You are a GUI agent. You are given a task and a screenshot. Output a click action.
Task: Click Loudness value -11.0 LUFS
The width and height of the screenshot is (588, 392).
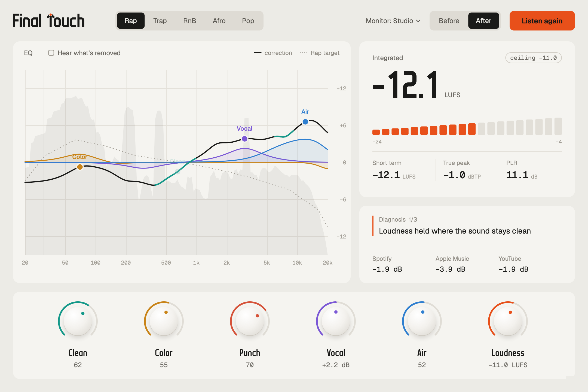(508, 365)
